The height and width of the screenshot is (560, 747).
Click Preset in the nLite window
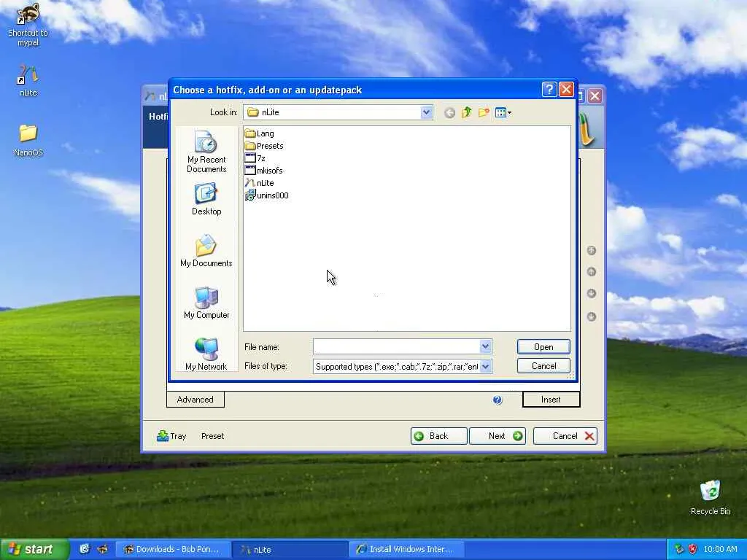pyautogui.click(x=212, y=436)
